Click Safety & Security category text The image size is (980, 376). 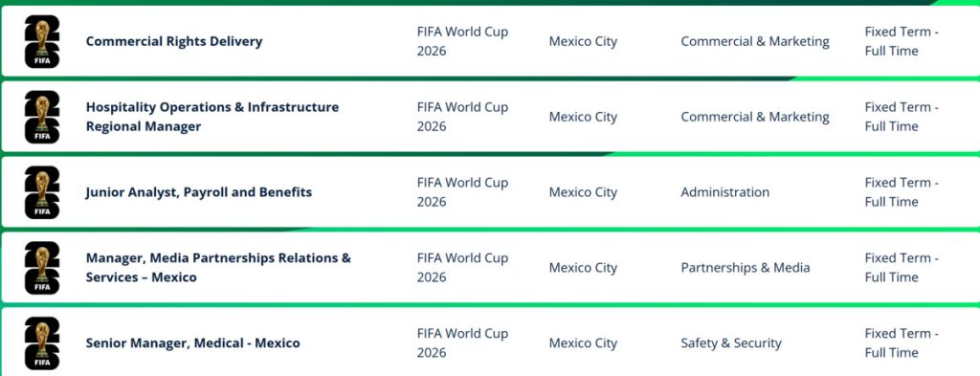731,343
